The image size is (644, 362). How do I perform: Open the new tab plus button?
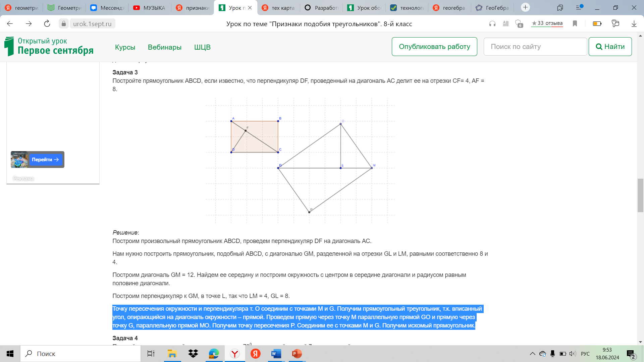click(x=525, y=7)
